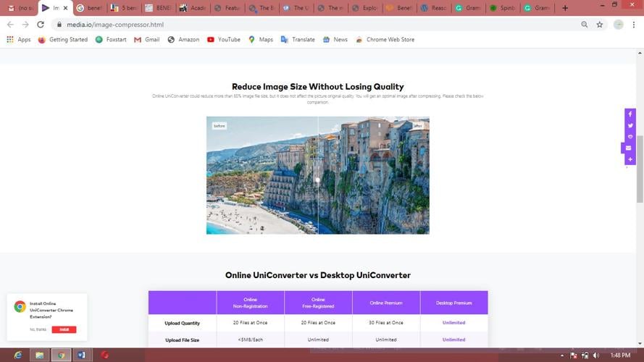Click 'Online UniConverter vs Desktop UniConverter' heading
Viewport: 644px width, 362px height.
(x=318, y=275)
